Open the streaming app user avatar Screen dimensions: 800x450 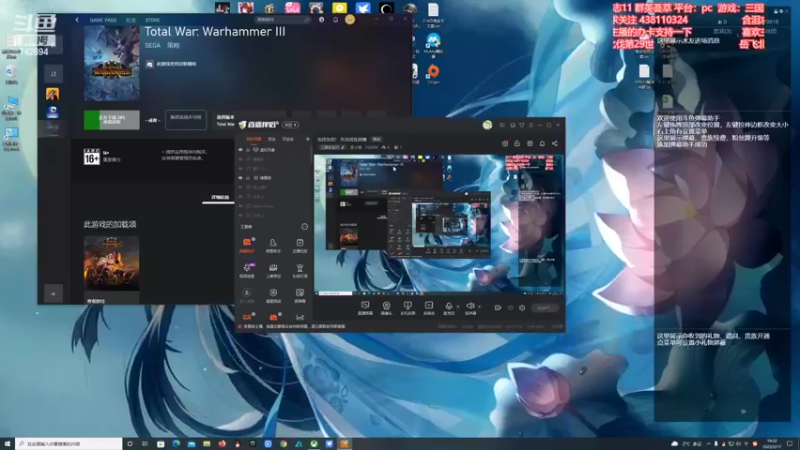coord(487,125)
